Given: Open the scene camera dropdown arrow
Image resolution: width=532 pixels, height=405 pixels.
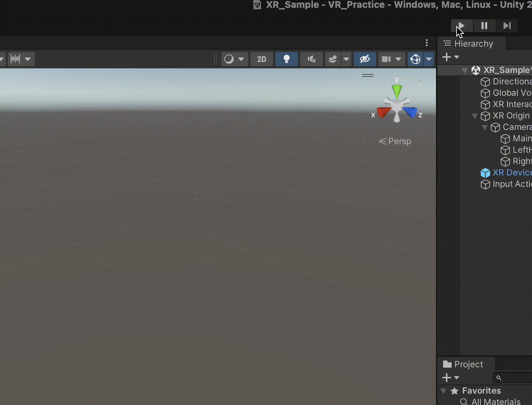Looking at the screenshot, I should [398, 59].
